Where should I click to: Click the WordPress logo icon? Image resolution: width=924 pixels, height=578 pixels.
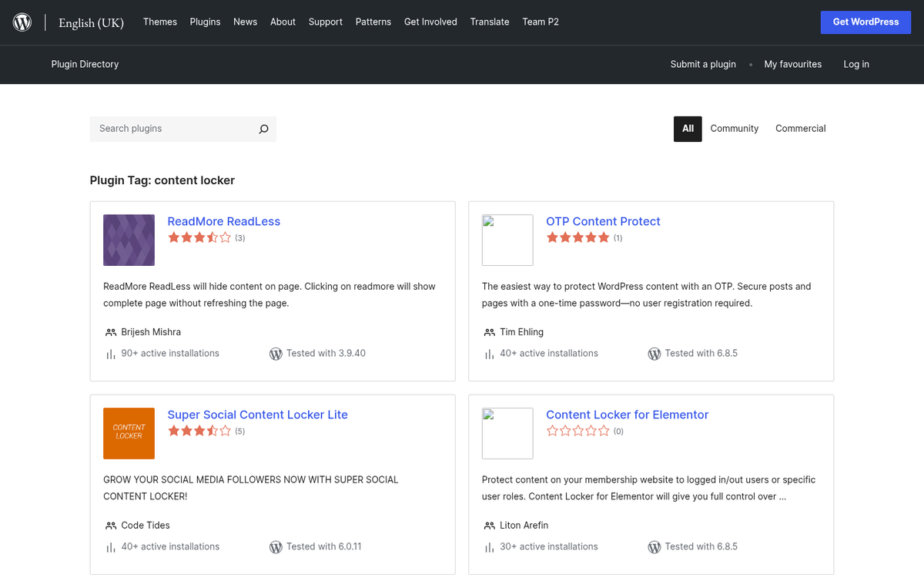[x=22, y=22]
